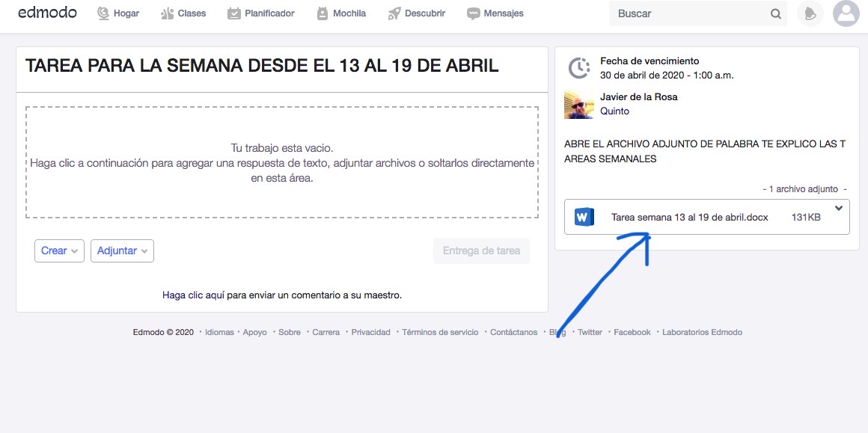Click the empty work drop area

[x=282, y=162]
